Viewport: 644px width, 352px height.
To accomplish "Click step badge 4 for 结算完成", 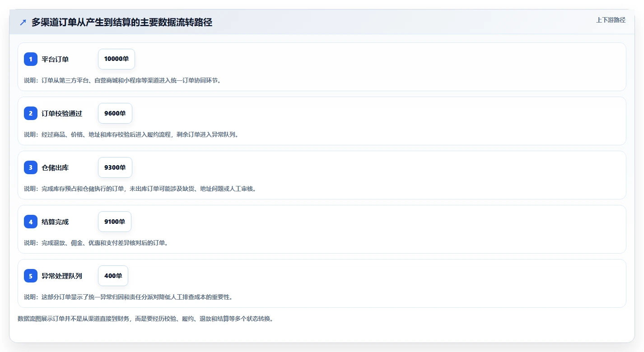I will (31, 222).
